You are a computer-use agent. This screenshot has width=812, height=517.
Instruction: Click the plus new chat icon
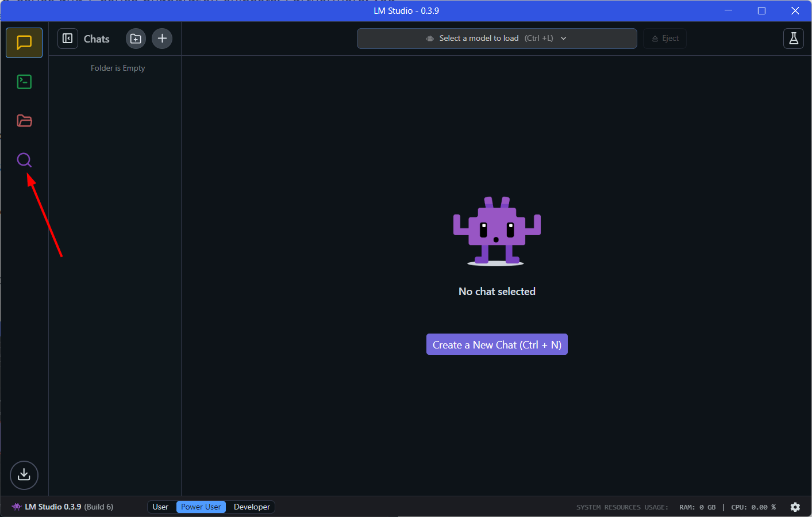pyautogui.click(x=162, y=39)
